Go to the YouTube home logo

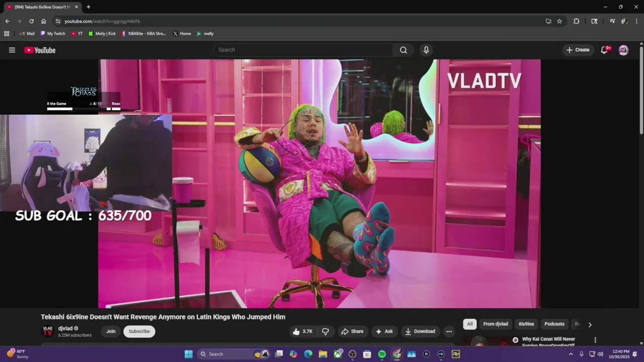pyautogui.click(x=40, y=50)
